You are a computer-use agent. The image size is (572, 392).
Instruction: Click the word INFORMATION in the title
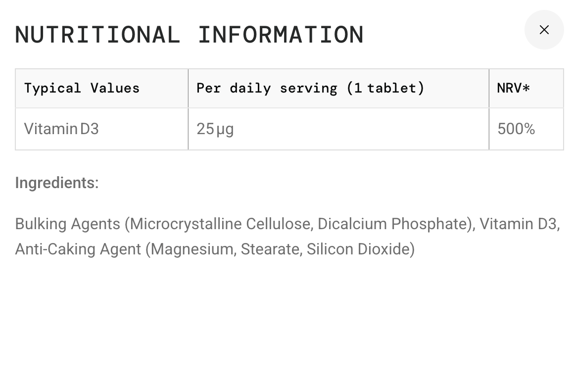click(x=281, y=35)
